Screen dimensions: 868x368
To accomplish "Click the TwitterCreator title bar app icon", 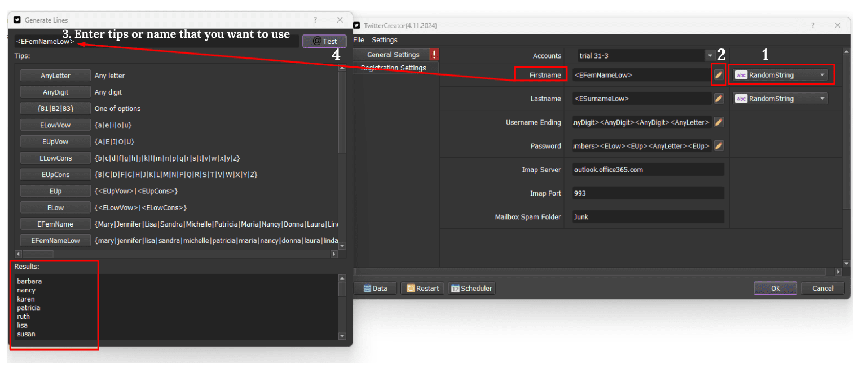I will tap(356, 25).
